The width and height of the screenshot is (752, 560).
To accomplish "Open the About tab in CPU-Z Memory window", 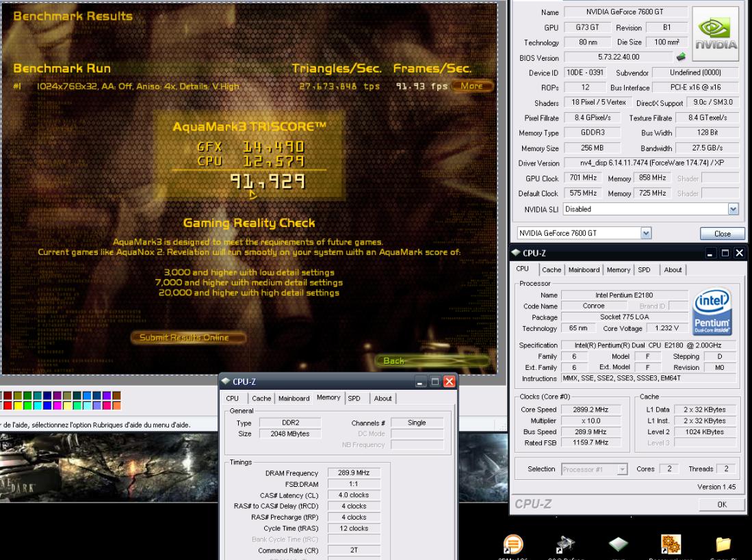I will 383,398.
